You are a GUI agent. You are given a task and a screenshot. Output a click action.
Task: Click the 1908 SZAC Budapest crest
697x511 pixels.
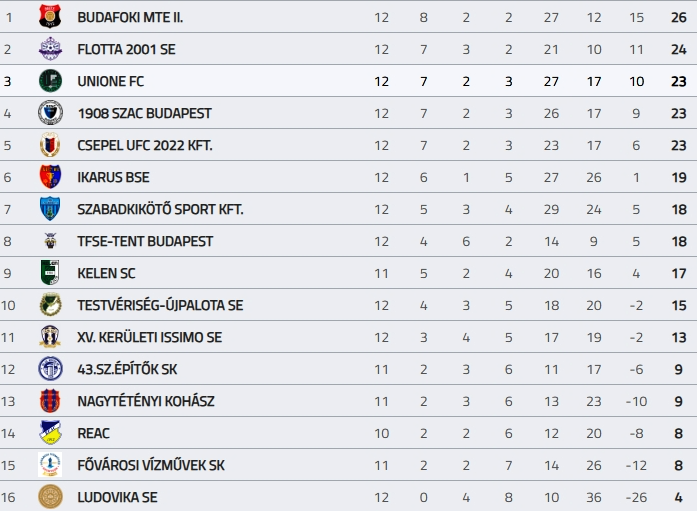50,113
